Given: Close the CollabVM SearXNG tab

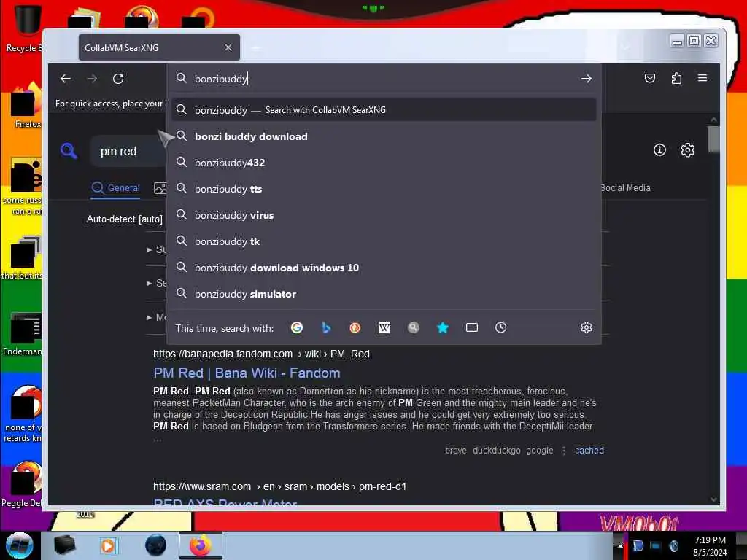Looking at the screenshot, I should 228,47.
